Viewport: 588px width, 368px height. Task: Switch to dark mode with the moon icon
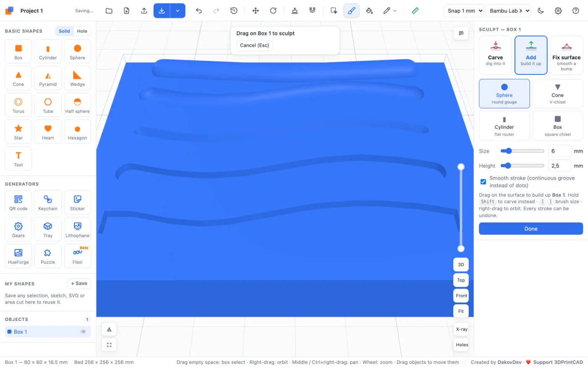point(541,11)
